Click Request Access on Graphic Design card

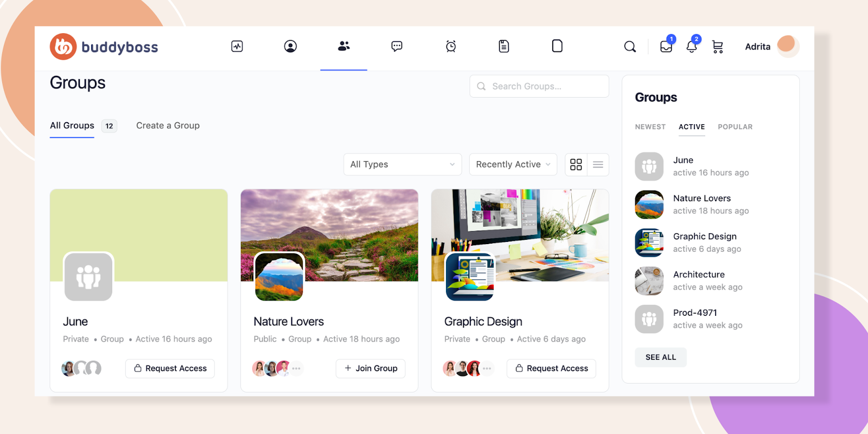tap(551, 368)
